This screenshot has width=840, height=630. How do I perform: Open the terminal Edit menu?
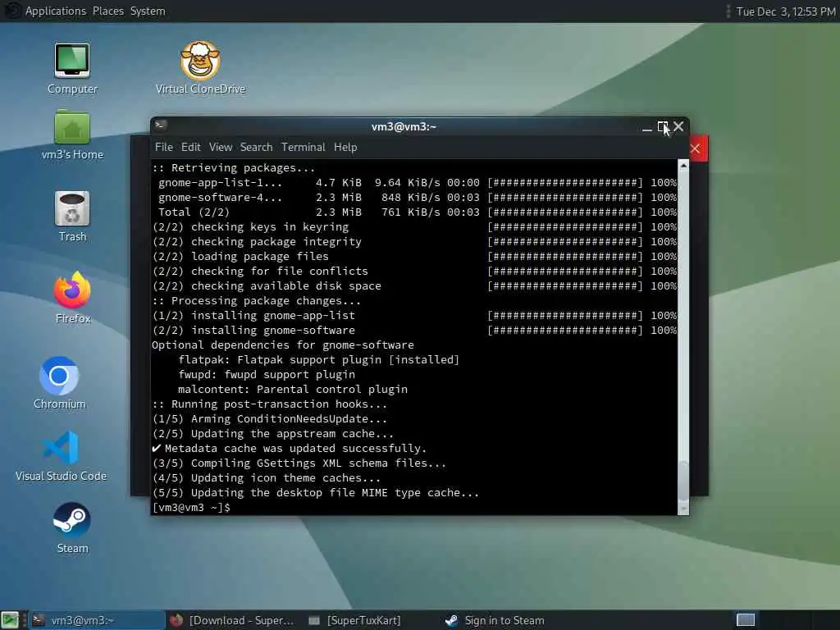190,147
